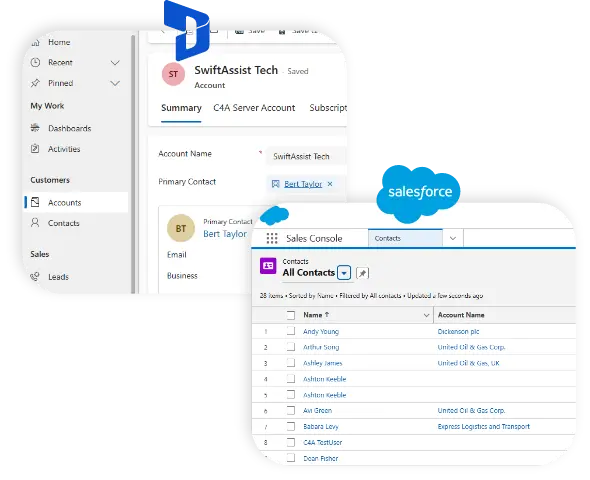Open the Dickenson plc account link
Image resolution: width=590 pixels, height=480 pixels.
pos(458,331)
